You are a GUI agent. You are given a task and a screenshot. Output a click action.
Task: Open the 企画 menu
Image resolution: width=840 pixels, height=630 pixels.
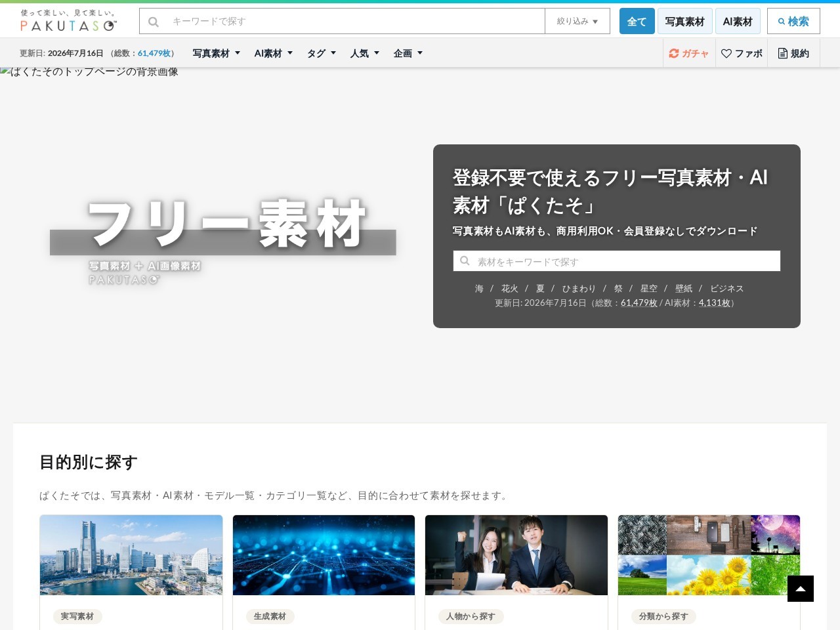408,54
